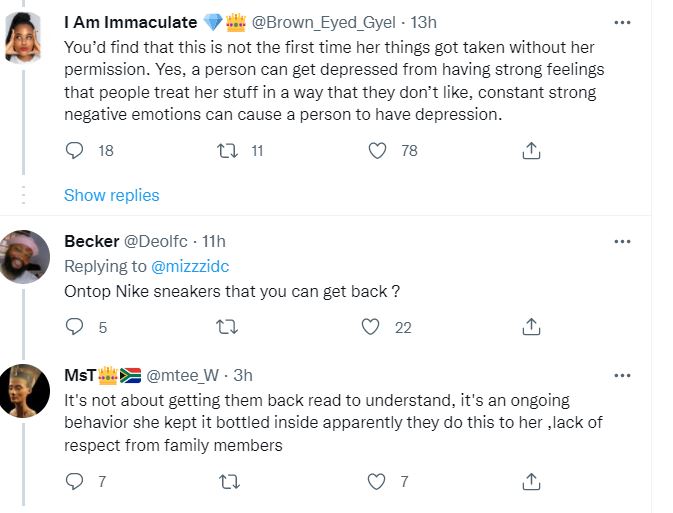Open more options on I Am Immaculate's tweet

(x=622, y=21)
